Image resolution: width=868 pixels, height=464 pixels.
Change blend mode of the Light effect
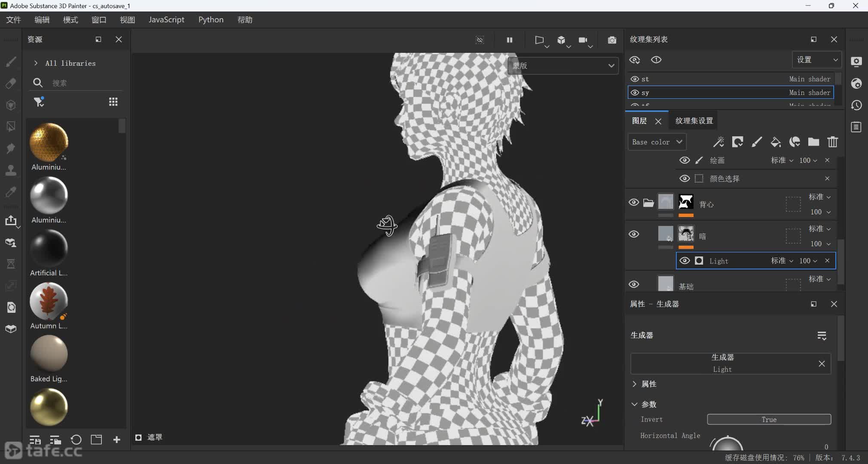point(782,261)
